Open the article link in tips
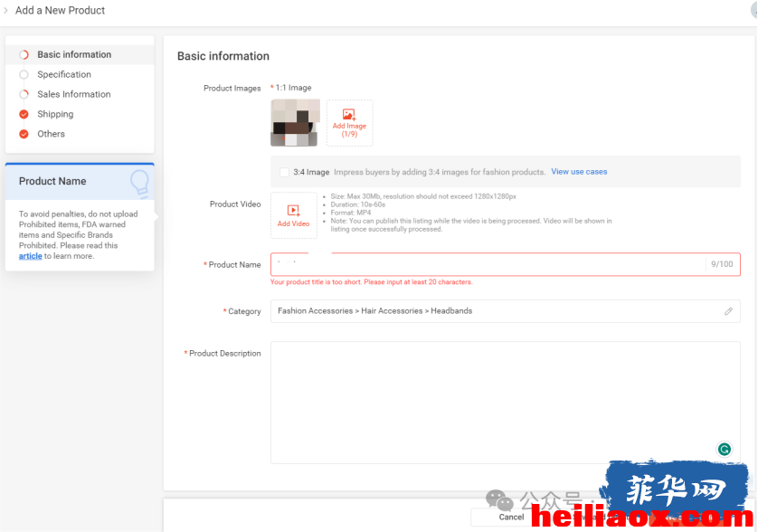Image resolution: width=758 pixels, height=532 pixels. (31, 256)
